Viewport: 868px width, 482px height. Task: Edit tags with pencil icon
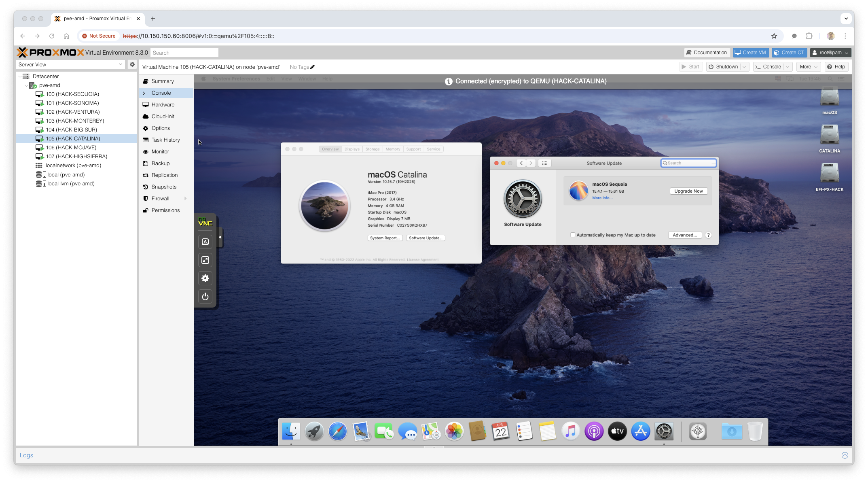click(x=313, y=67)
